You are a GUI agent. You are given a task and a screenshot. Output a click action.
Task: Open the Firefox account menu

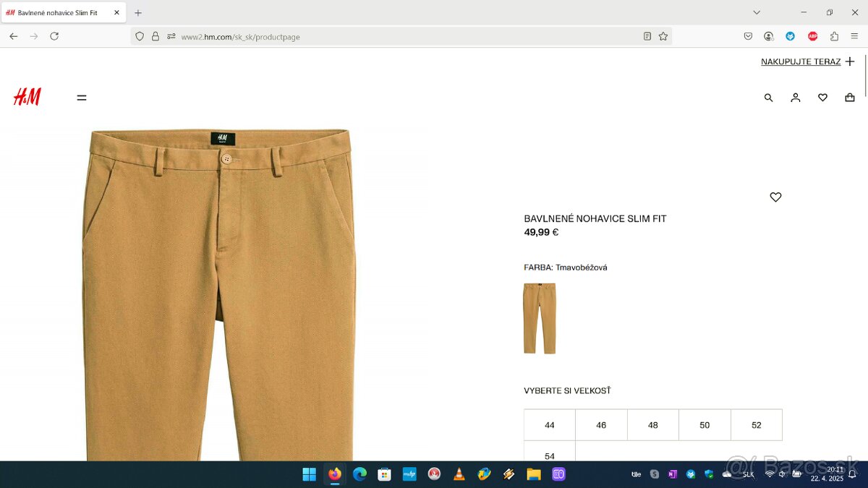click(769, 36)
